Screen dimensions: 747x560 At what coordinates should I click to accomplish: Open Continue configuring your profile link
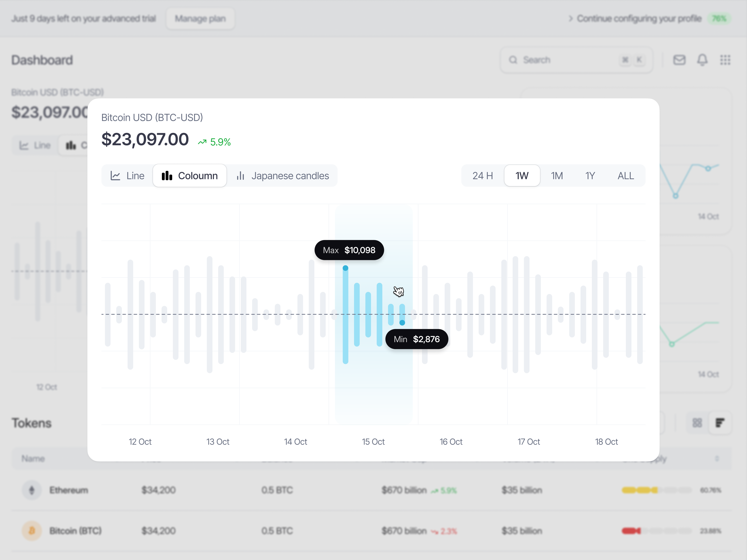[639, 18]
